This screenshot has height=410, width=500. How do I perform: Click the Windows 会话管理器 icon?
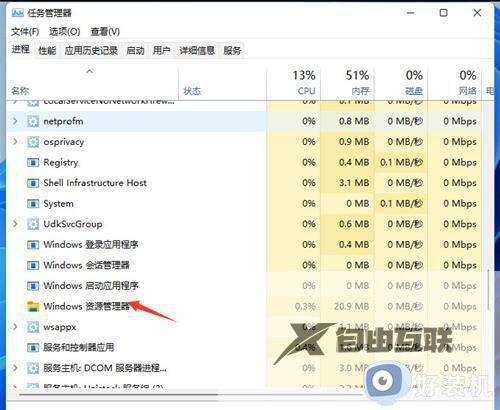click(x=33, y=265)
